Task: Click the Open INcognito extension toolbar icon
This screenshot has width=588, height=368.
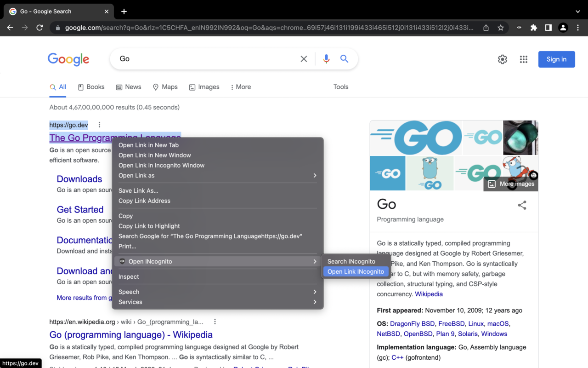Action: [x=519, y=28]
